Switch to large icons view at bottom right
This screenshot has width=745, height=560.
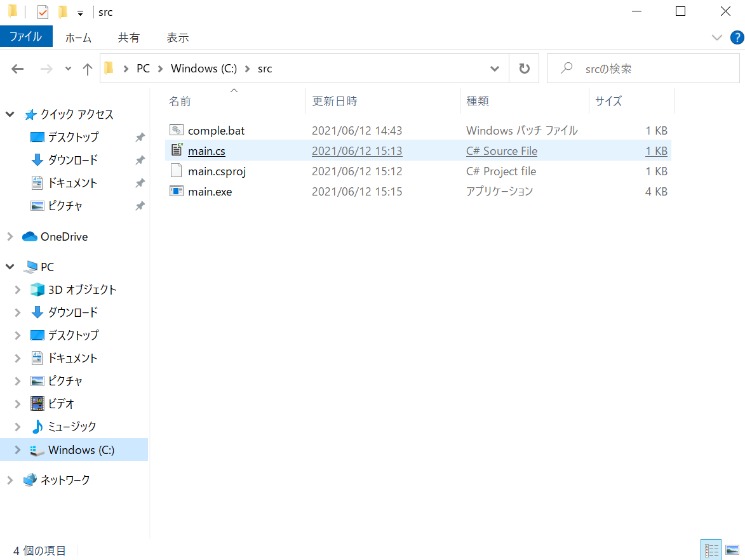(732, 549)
